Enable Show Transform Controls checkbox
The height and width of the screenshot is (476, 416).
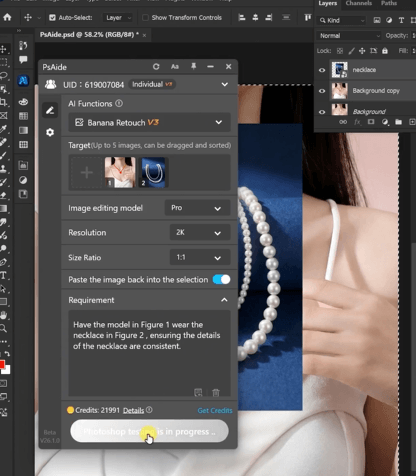click(145, 18)
